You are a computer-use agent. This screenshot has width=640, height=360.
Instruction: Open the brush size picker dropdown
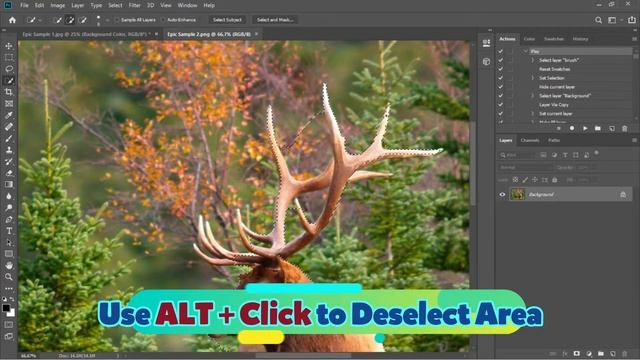click(107, 20)
